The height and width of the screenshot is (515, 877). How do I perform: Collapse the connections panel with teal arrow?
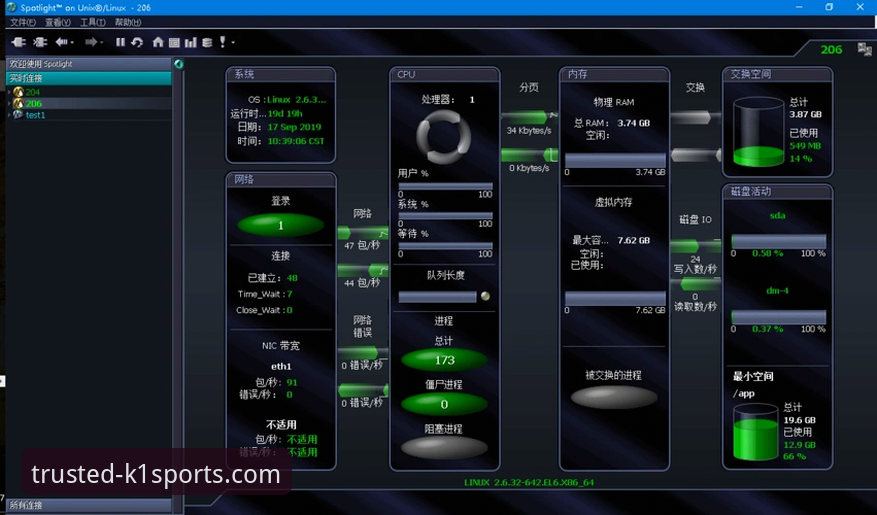[178, 64]
